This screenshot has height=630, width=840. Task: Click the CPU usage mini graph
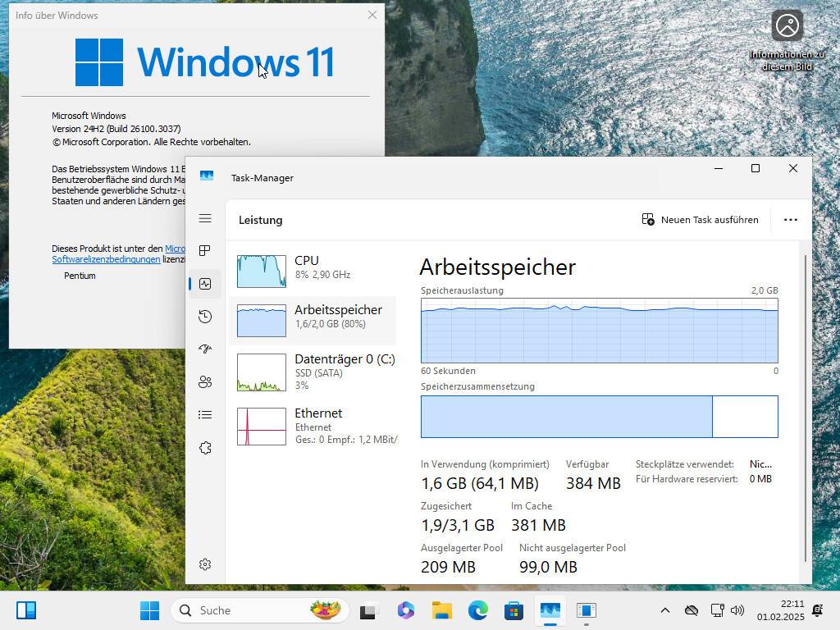[x=262, y=271]
